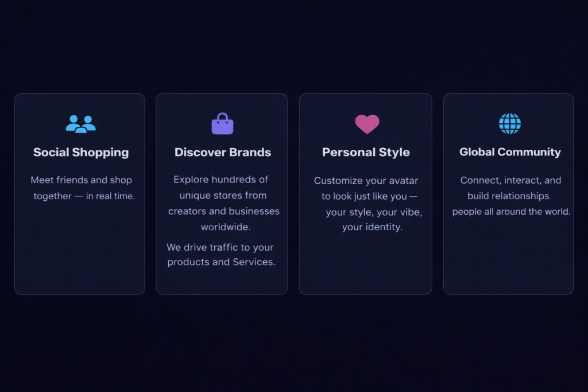Image resolution: width=588 pixels, height=392 pixels.
Task: Open the Global Community title
Action: (x=510, y=152)
